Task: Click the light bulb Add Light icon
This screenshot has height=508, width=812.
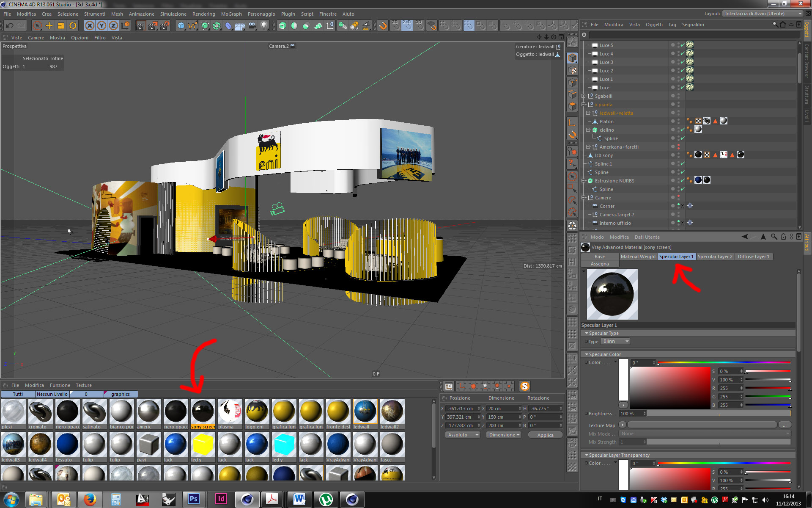Action: click(x=264, y=26)
